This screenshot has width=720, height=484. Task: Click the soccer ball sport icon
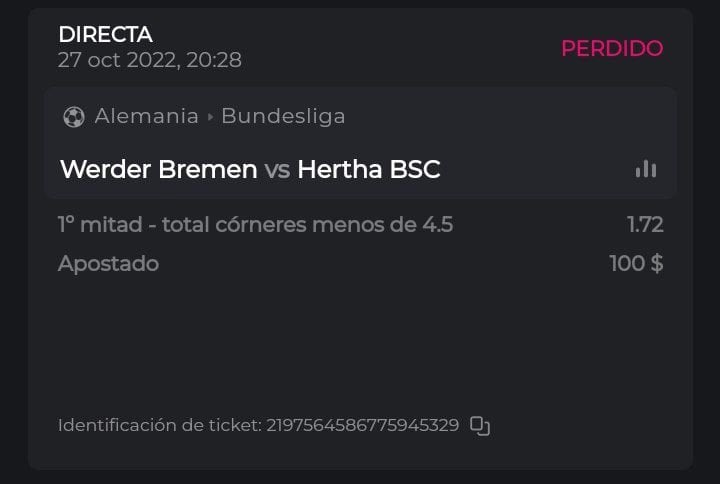click(73, 117)
